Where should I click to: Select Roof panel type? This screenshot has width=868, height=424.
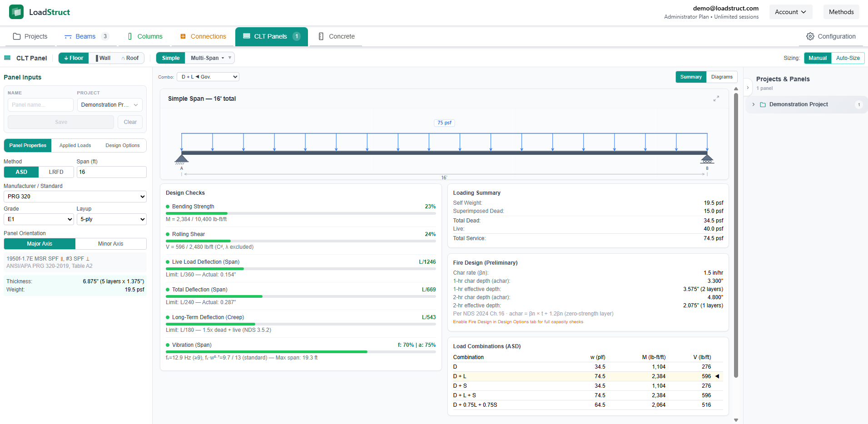130,58
